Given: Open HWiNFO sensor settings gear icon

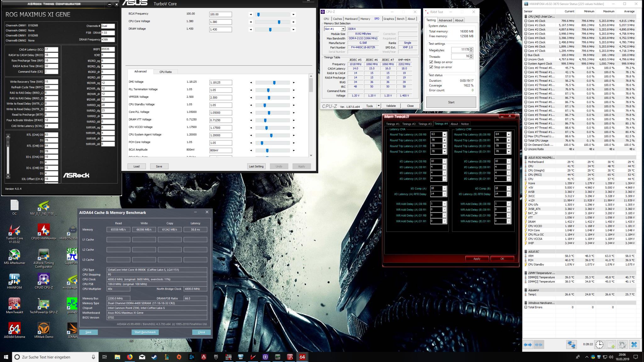Looking at the screenshot, I should 622,344.
